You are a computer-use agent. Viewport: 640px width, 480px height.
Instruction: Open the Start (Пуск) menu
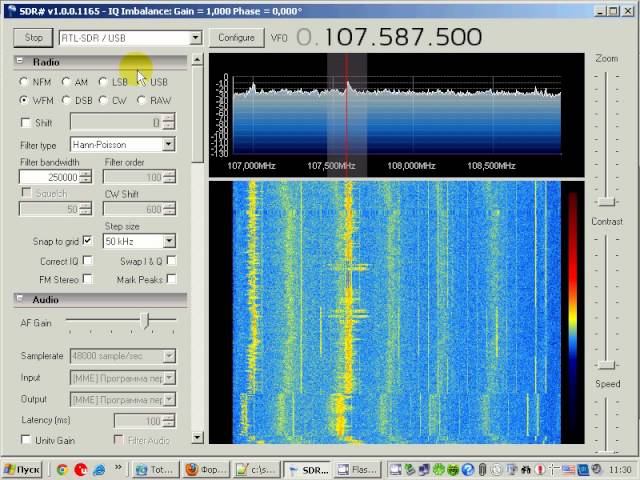(23, 470)
